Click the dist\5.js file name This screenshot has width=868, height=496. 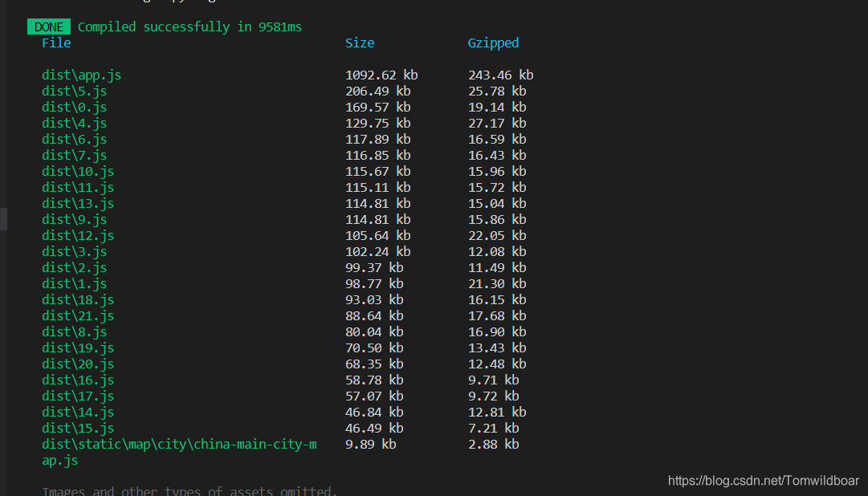pos(74,91)
